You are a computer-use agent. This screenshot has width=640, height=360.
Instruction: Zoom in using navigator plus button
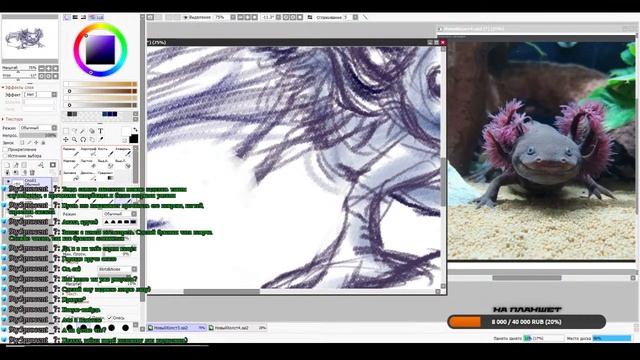(48, 68)
